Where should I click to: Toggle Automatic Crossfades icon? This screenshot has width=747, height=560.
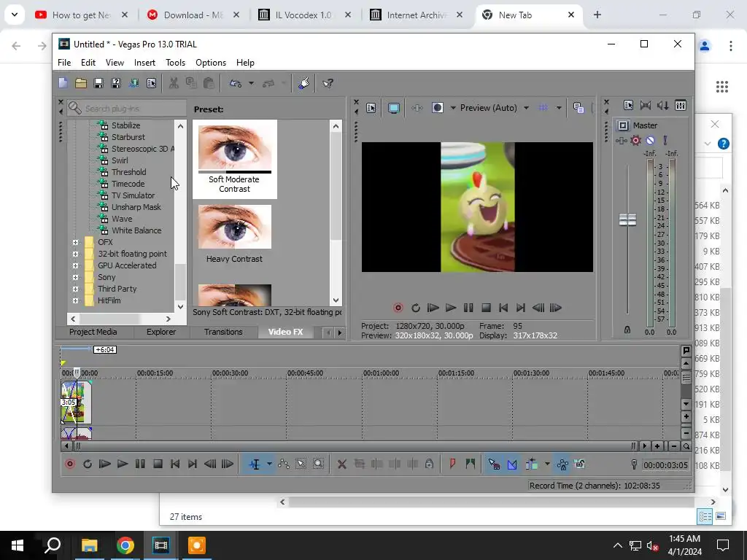(512, 464)
